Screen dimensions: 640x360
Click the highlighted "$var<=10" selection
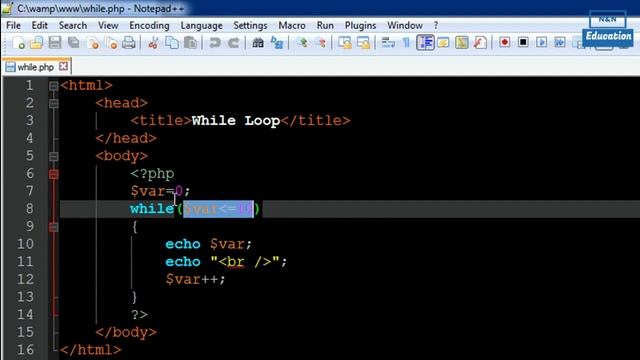coord(218,209)
